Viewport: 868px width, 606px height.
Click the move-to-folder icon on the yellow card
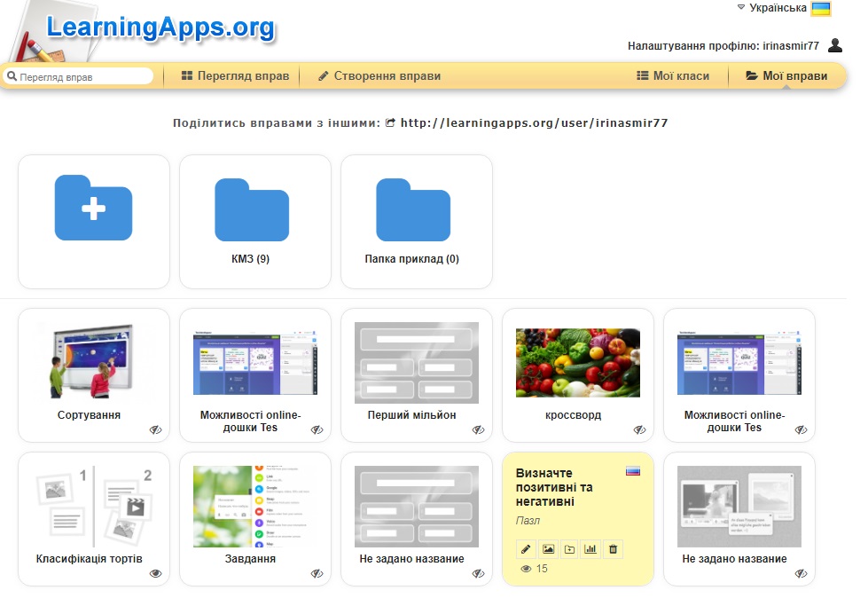569,549
